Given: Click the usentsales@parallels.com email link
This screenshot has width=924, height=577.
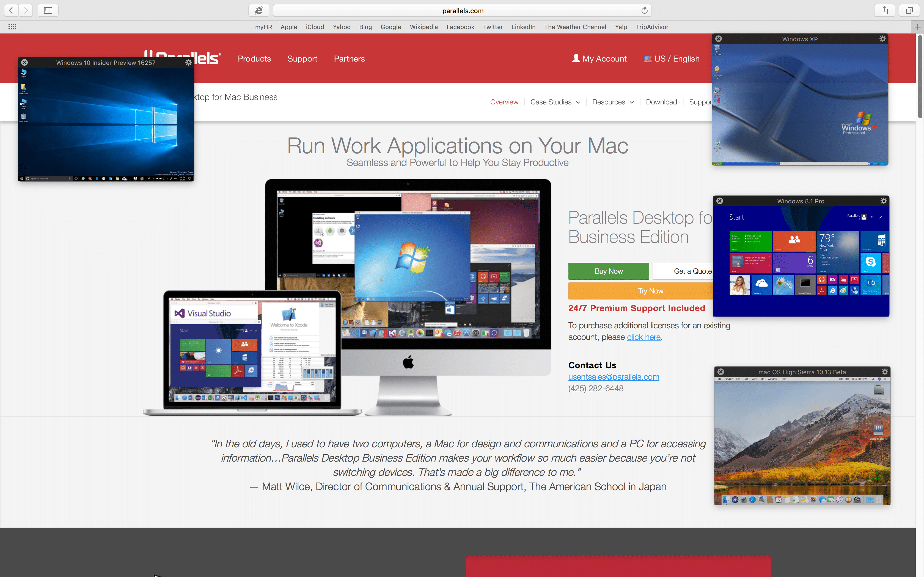Looking at the screenshot, I should tap(614, 377).
